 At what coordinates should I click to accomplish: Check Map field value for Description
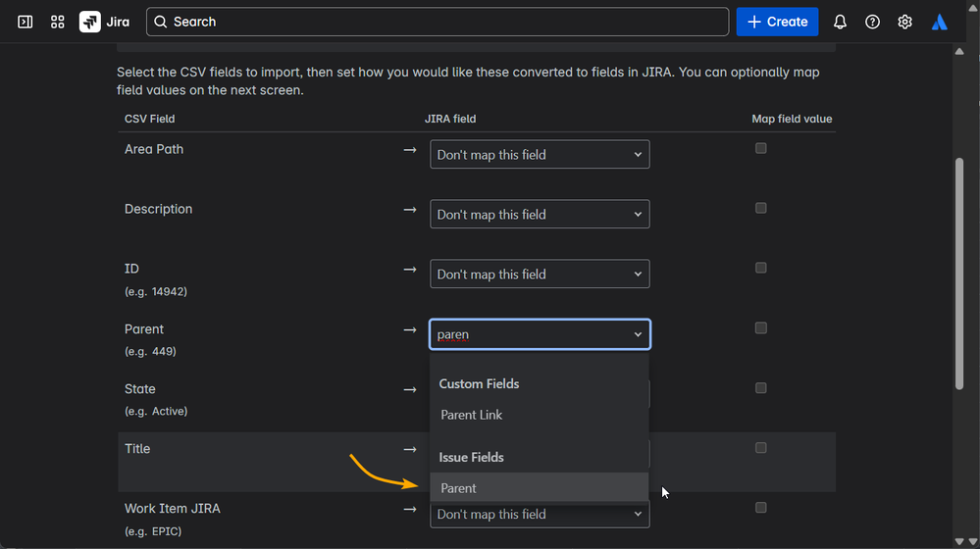click(760, 208)
